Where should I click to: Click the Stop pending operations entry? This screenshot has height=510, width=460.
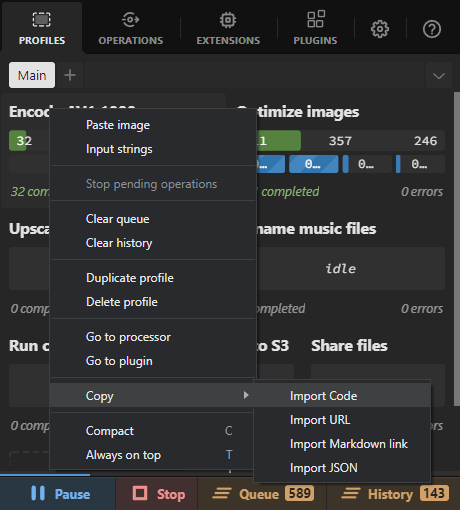tap(152, 184)
